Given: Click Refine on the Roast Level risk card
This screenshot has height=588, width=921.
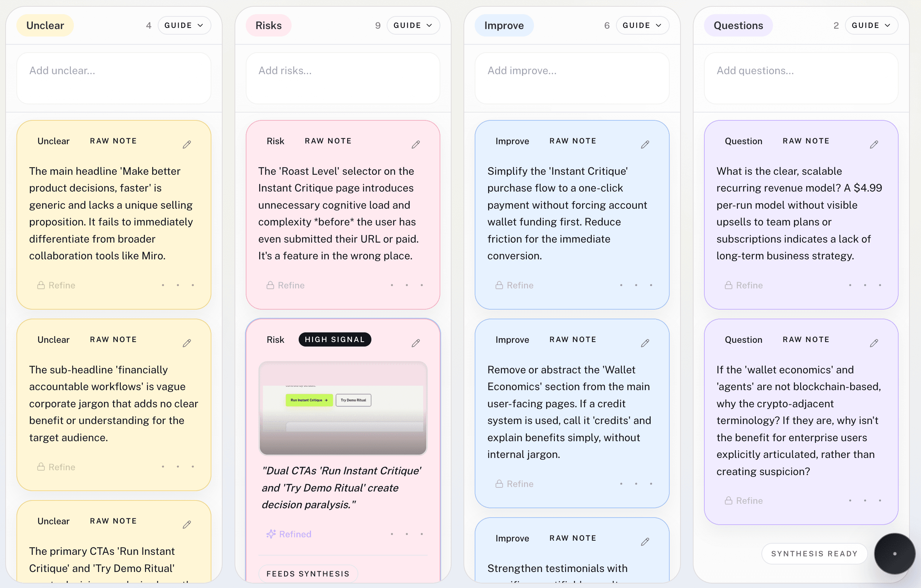Looking at the screenshot, I should 286,285.
